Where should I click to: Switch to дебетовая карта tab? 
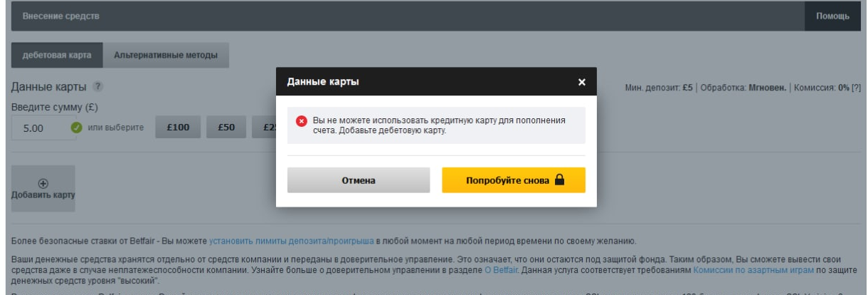pos(57,55)
